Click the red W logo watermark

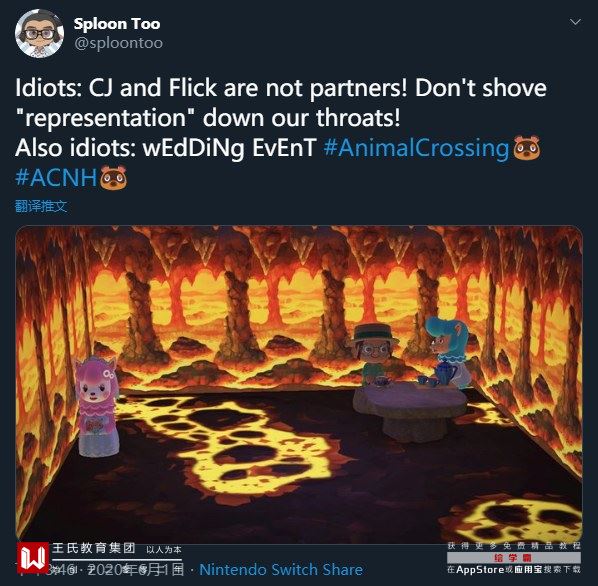tap(33, 557)
